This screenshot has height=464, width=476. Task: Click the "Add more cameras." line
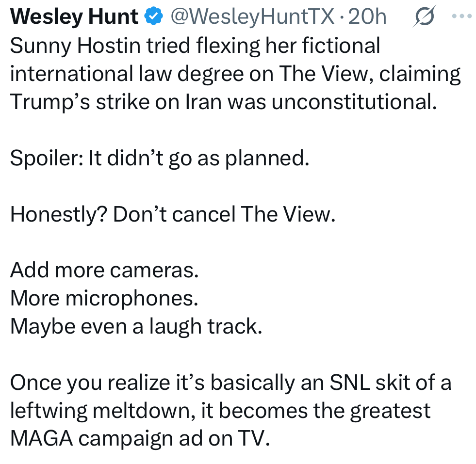tap(105, 270)
